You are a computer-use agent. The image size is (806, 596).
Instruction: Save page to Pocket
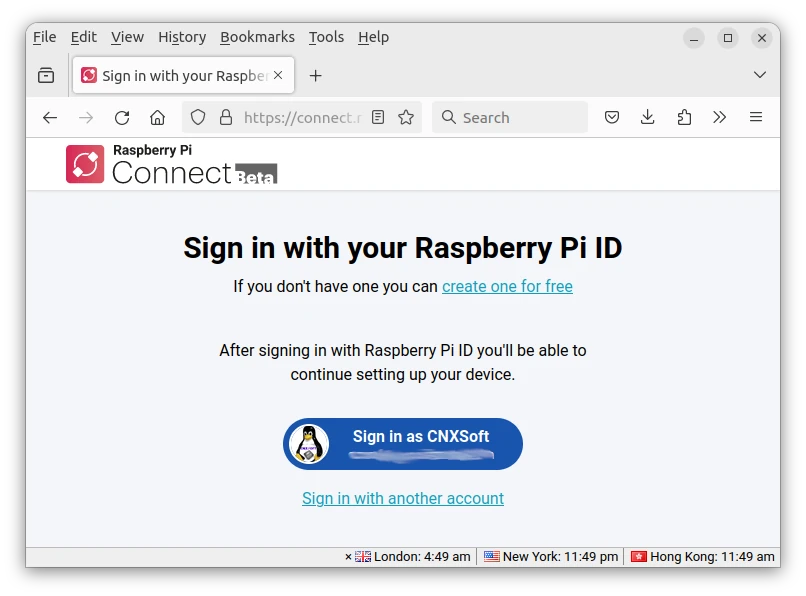(612, 117)
